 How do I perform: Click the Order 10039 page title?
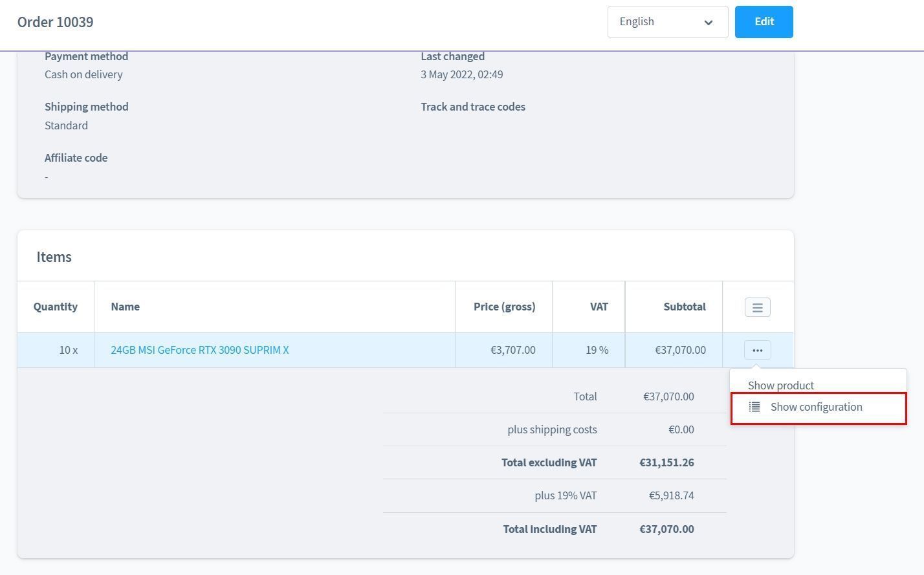[56, 22]
